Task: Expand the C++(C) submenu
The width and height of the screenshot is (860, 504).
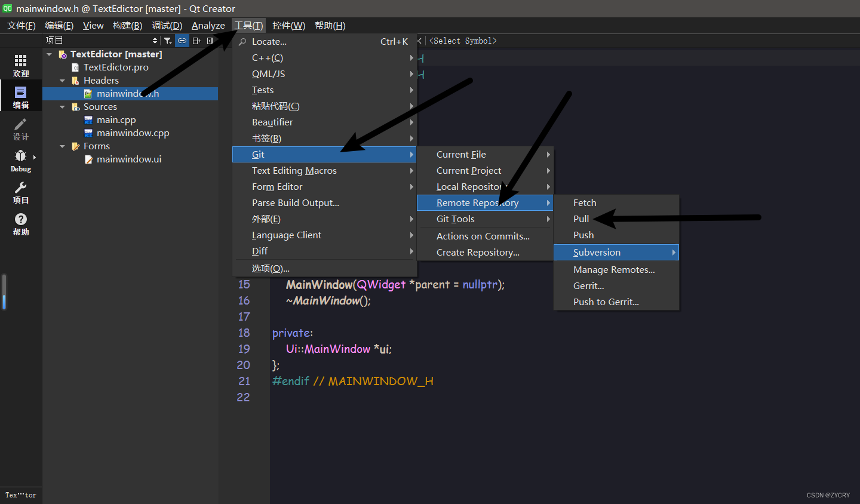Action: click(324, 58)
